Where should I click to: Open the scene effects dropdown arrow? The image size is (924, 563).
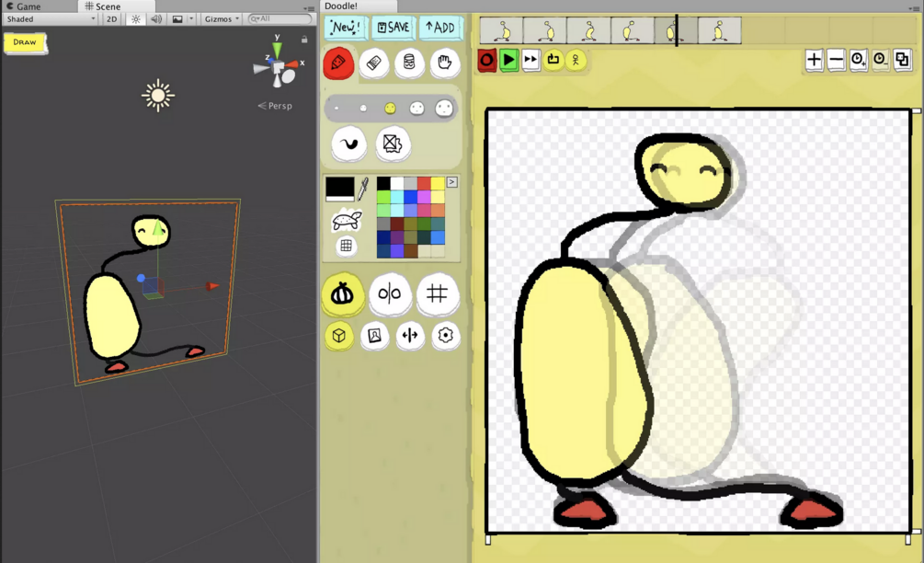[191, 19]
